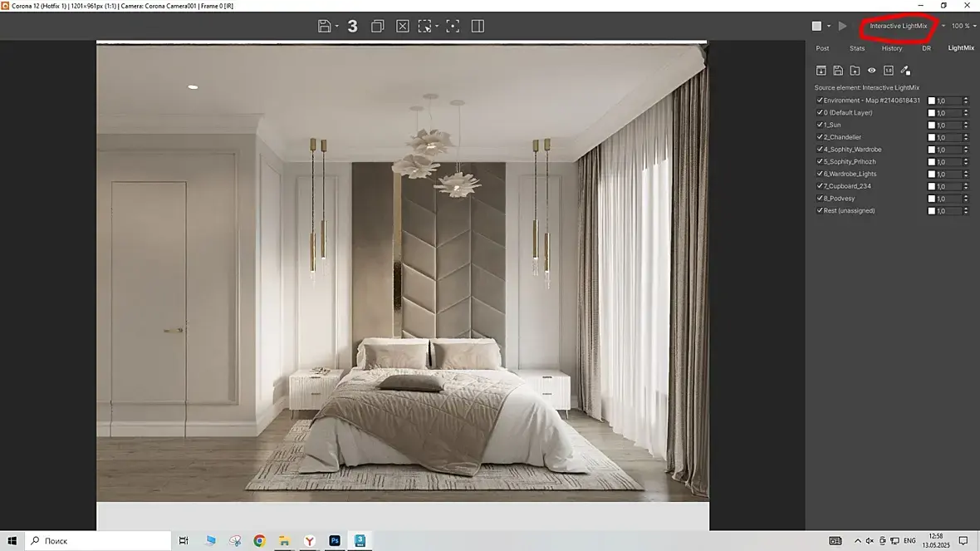Click the 6_Wardrobe_Lights intensity field
980x551 pixels.
948,175
